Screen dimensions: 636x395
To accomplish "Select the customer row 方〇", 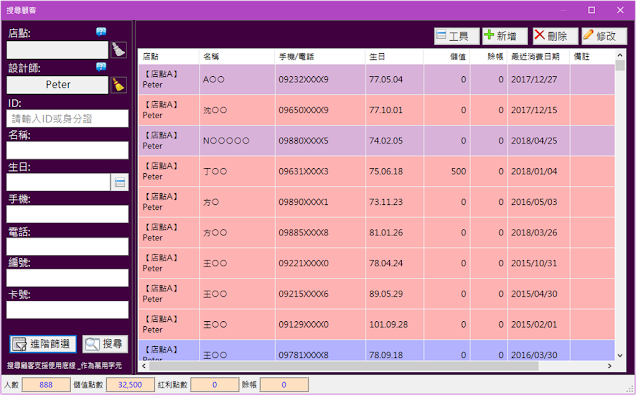I will coord(376,202).
